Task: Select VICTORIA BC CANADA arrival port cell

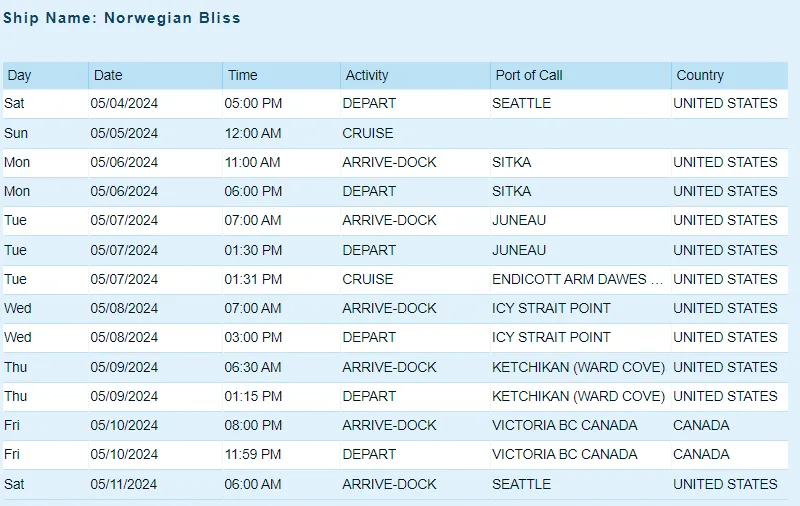Action: 581,425
